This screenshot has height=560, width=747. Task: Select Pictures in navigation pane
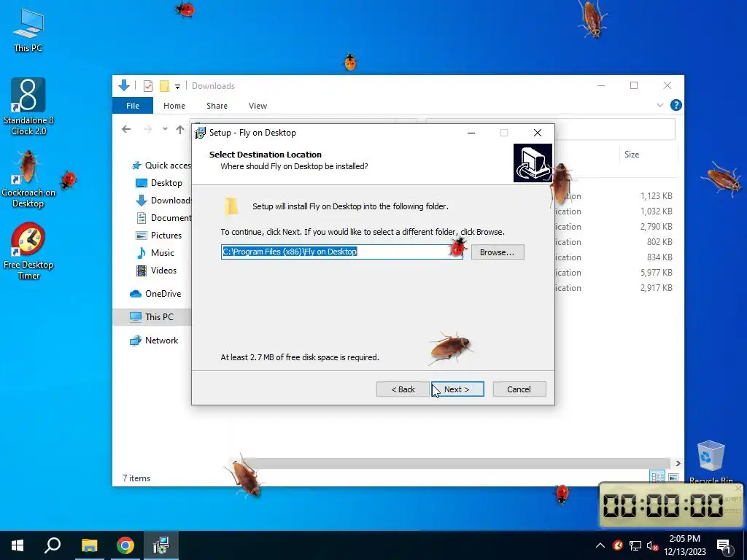(x=158, y=236)
